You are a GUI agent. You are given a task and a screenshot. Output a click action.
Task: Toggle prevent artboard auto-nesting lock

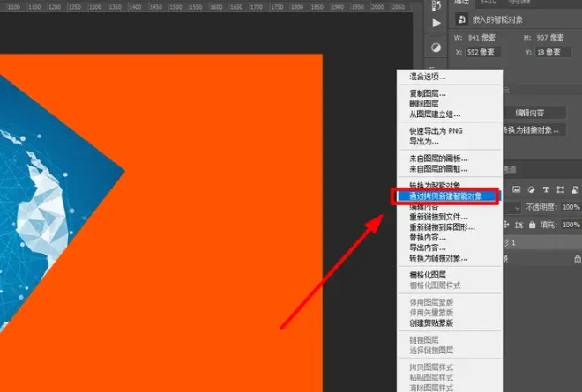[x=519, y=225]
